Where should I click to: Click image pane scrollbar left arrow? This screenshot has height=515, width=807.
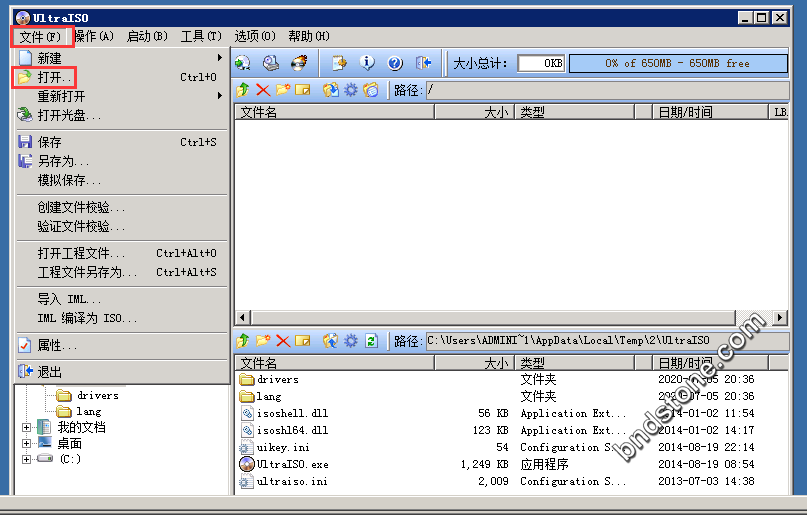tap(243, 317)
